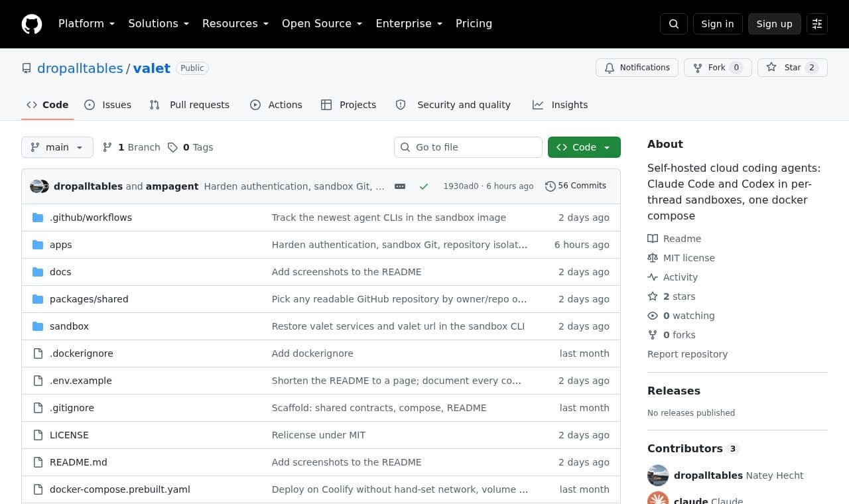Open the search magnifier icon

click(x=674, y=24)
